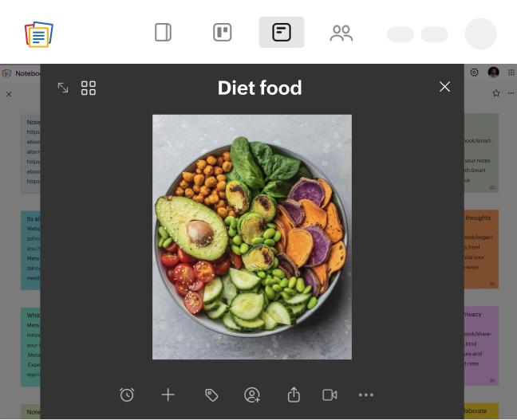Click the video camera icon
The height and width of the screenshot is (420, 517).
click(x=330, y=394)
